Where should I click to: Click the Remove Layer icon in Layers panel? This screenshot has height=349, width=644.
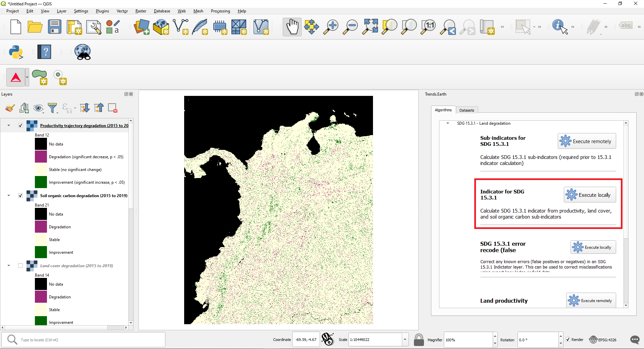112,108
